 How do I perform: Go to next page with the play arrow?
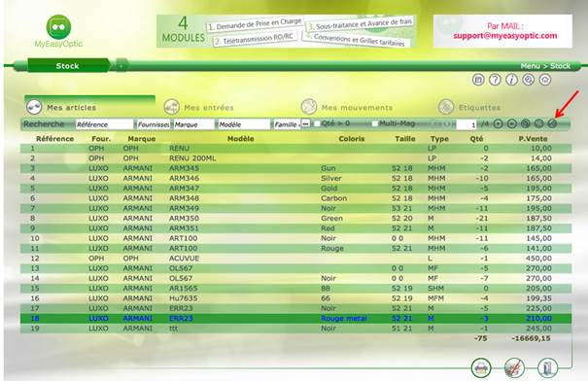pos(498,123)
